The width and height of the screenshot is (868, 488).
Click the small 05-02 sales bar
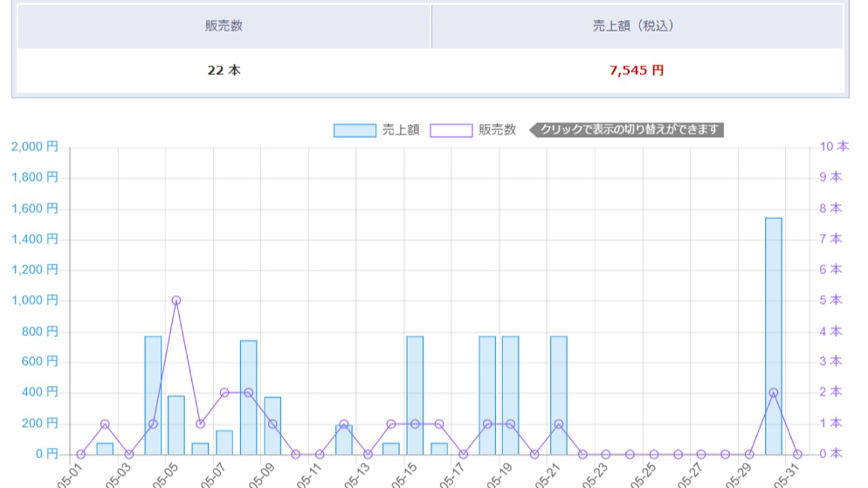click(105, 449)
